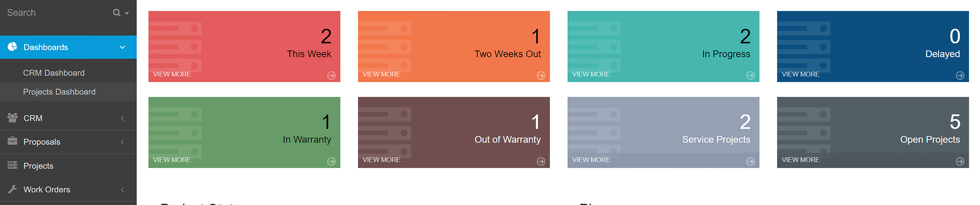The height and width of the screenshot is (205, 980).
Task: Click VIEW MORE on Service Projects card
Action: coord(591,160)
